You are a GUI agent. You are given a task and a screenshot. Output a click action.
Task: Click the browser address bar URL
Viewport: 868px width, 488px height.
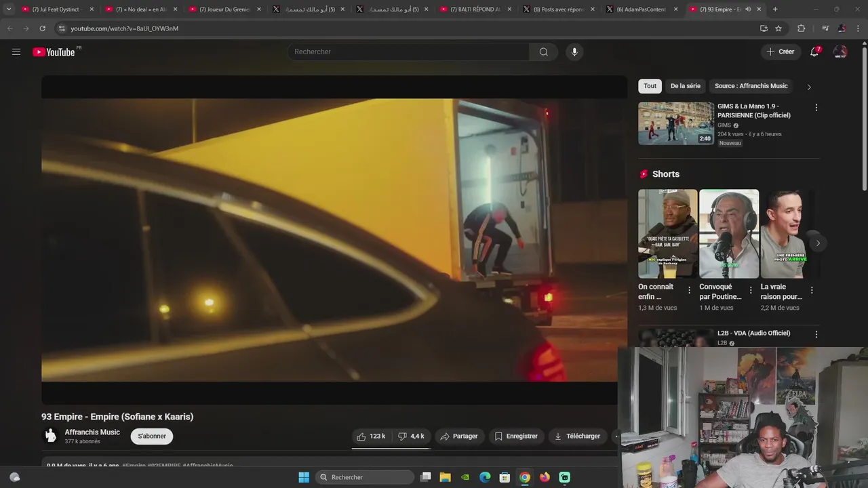(124, 28)
